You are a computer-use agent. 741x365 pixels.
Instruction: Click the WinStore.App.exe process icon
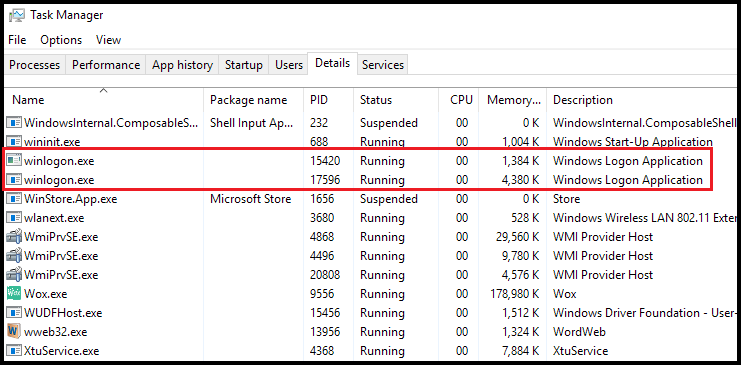[x=14, y=199]
